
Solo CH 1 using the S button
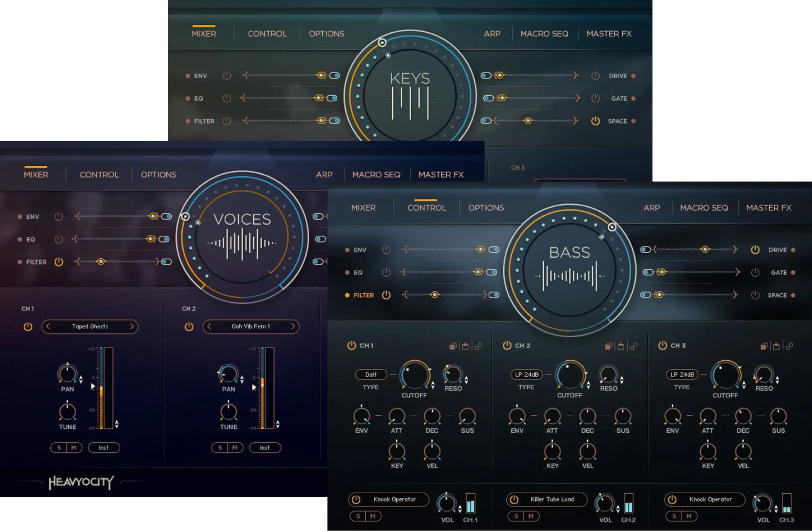click(358, 516)
